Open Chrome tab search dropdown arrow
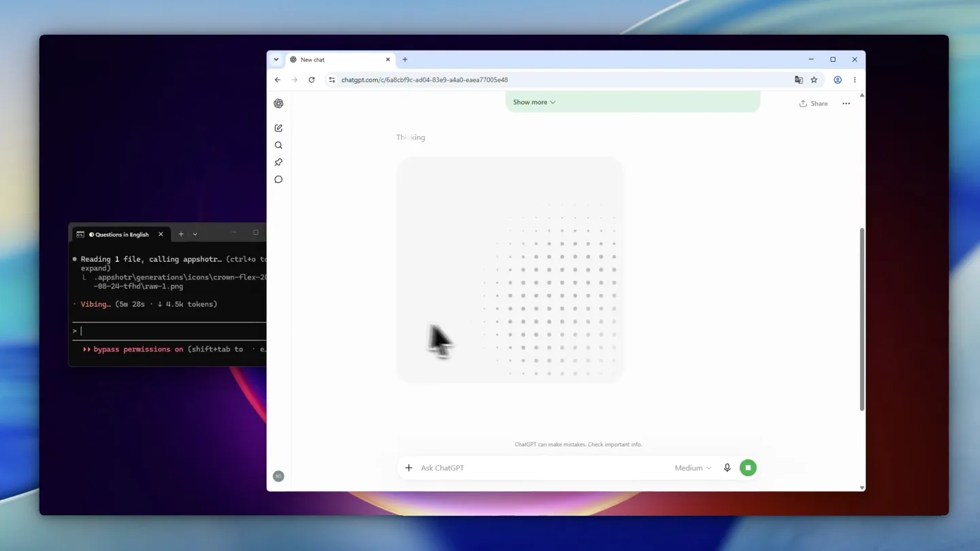The height and width of the screenshot is (551, 980). [276, 59]
